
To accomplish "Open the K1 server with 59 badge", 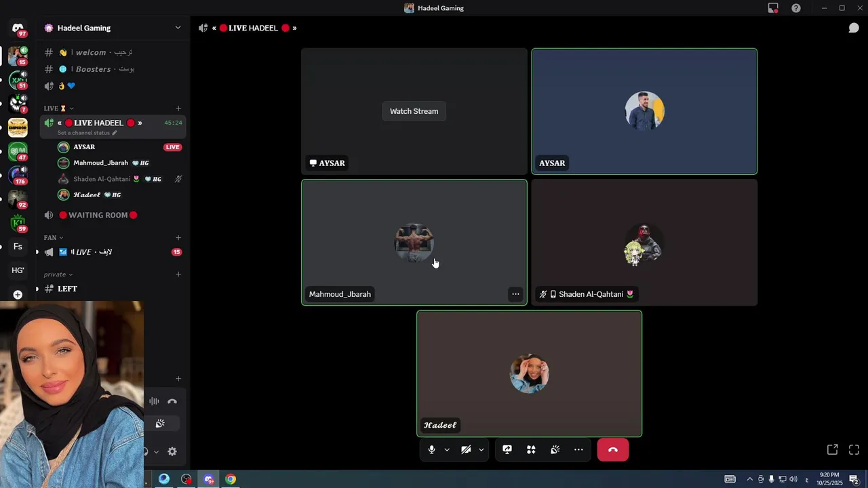I will [x=18, y=223].
